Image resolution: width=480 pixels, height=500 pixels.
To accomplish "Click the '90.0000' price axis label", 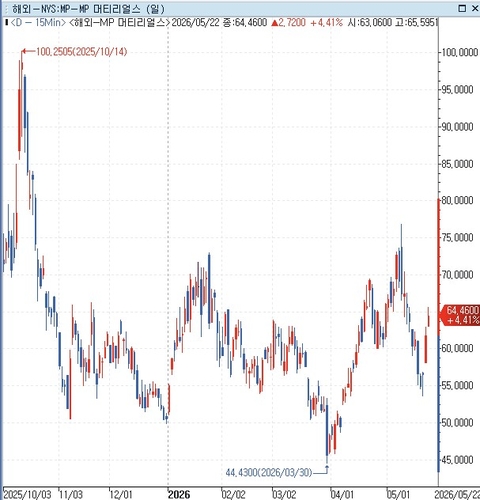I will 457,127.
